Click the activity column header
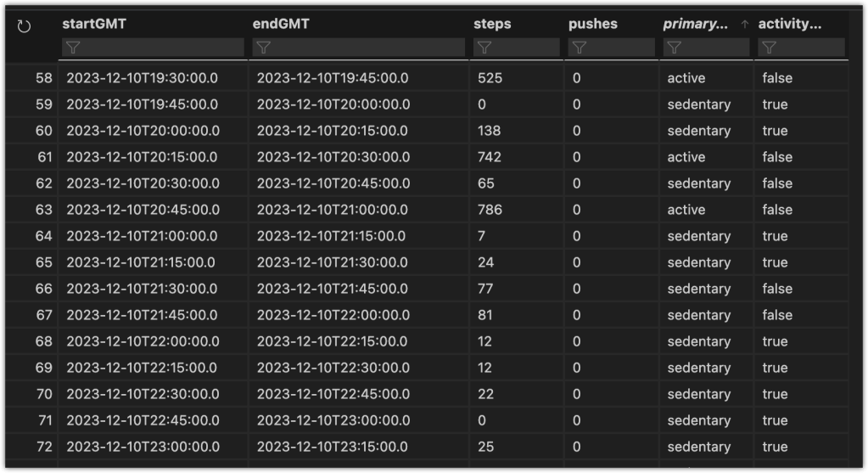This screenshot has height=473, width=868. 789,24
